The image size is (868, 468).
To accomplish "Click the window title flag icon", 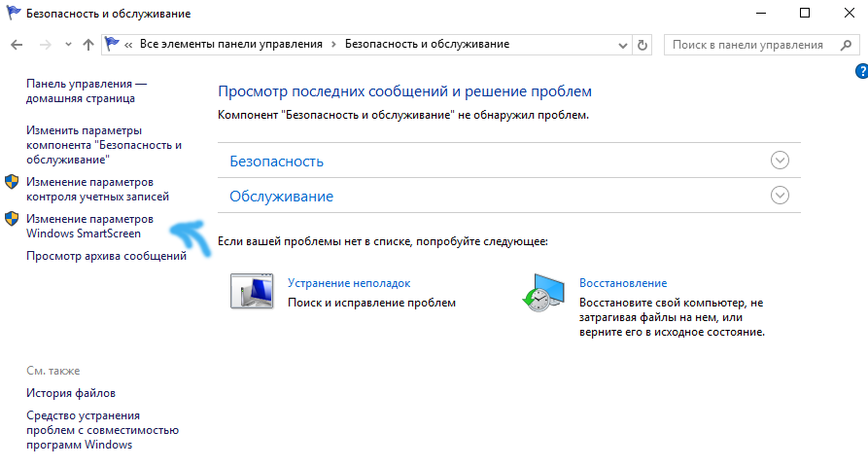I will 14,13.
